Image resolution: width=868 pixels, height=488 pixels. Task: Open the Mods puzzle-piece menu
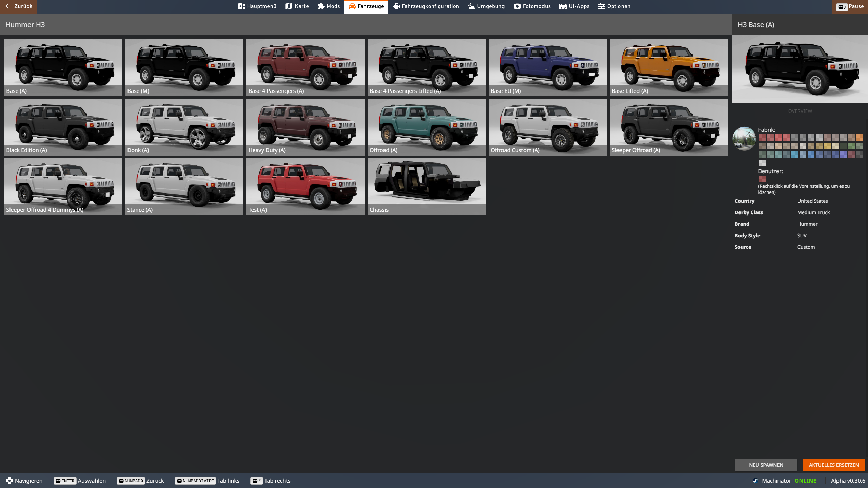(x=329, y=6)
